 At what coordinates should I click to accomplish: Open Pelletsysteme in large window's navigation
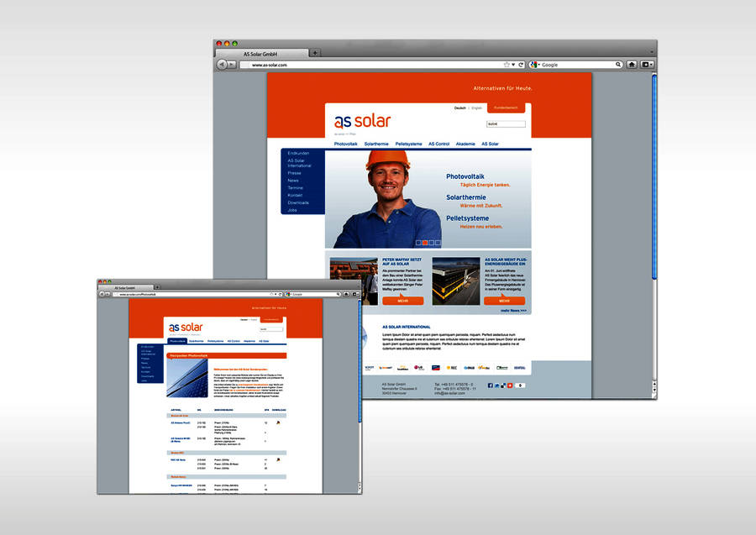point(408,144)
